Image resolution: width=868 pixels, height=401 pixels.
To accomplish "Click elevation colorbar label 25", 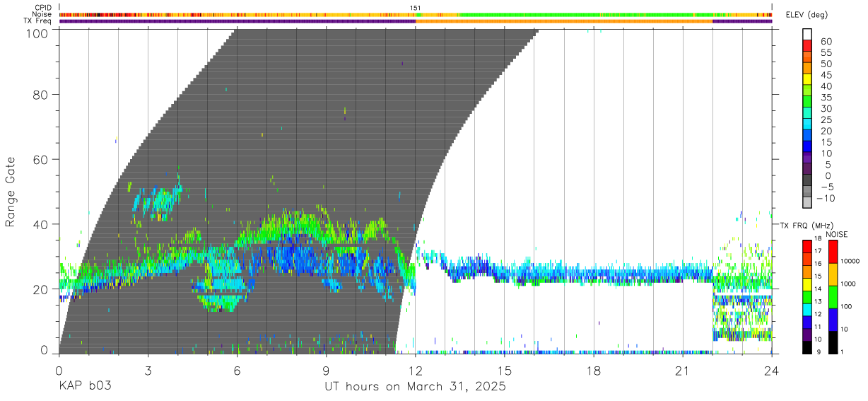I will (x=826, y=120).
